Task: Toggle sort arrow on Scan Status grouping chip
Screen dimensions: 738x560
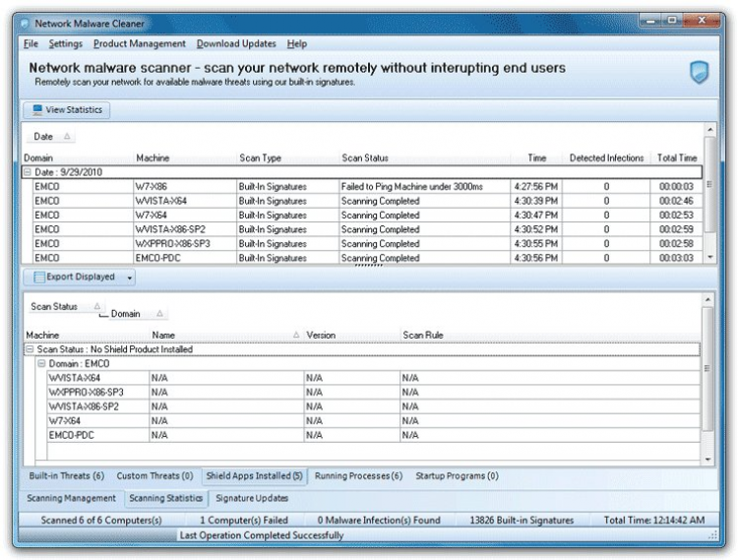Action: click(x=96, y=307)
